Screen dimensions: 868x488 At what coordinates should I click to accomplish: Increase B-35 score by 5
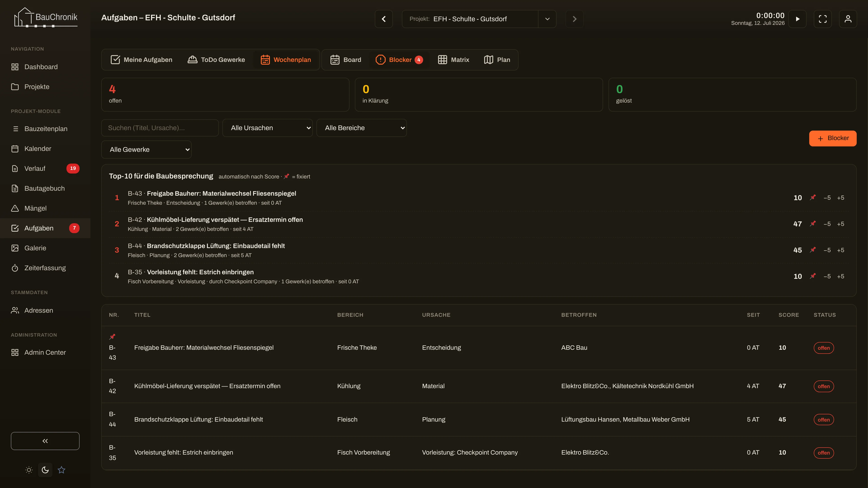pyautogui.click(x=841, y=277)
